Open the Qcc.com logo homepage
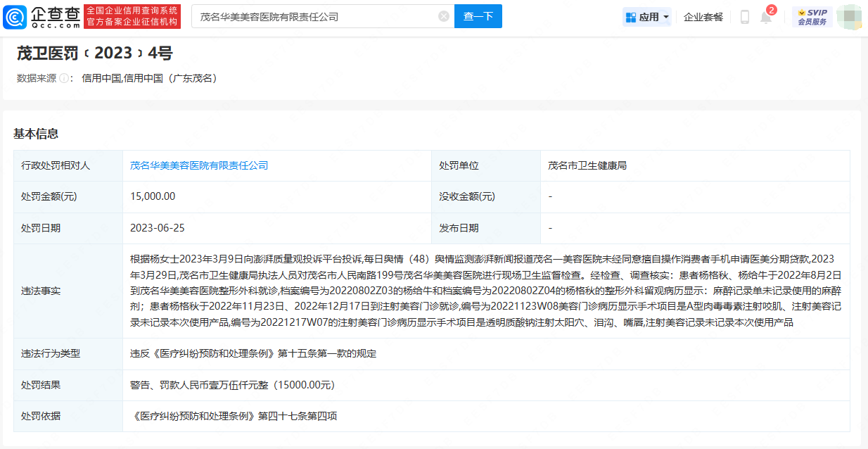 [42, 16]
